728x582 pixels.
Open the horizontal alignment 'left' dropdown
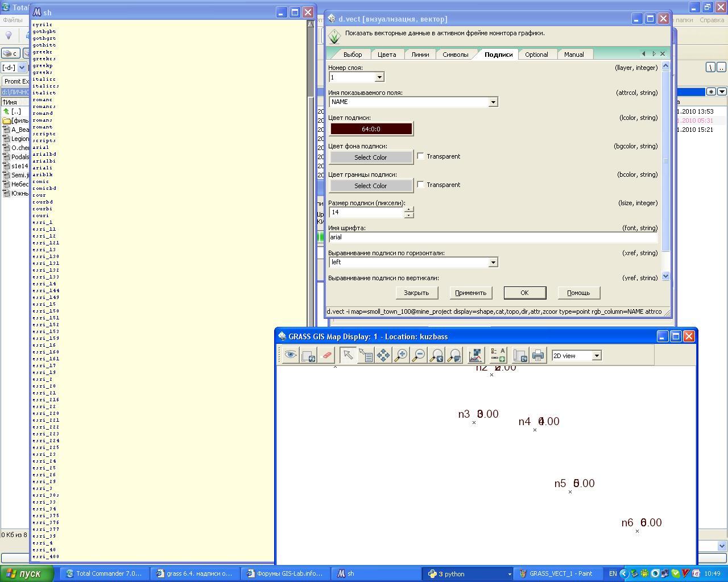point(493,262)
